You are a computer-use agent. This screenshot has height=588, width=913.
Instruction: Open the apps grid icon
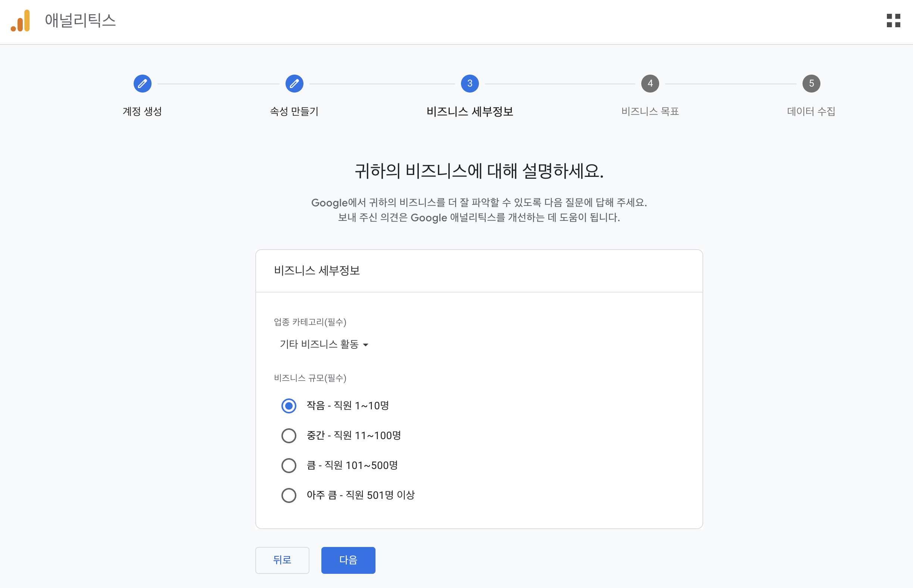893,21
